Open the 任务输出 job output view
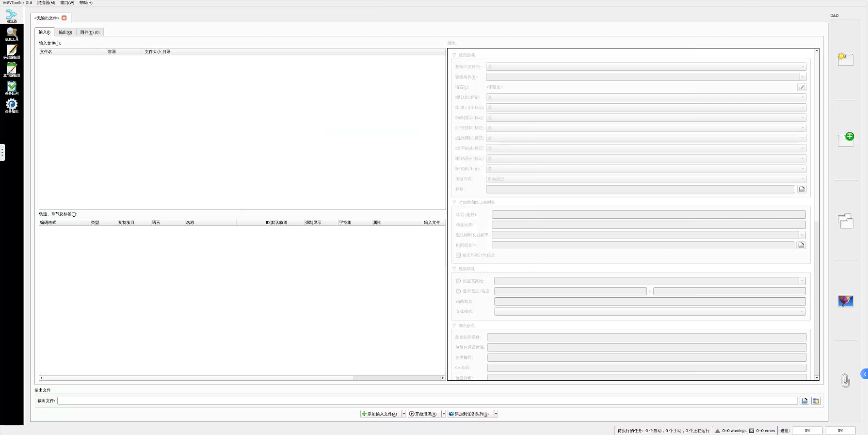868x435 pixels. point(12,106)
